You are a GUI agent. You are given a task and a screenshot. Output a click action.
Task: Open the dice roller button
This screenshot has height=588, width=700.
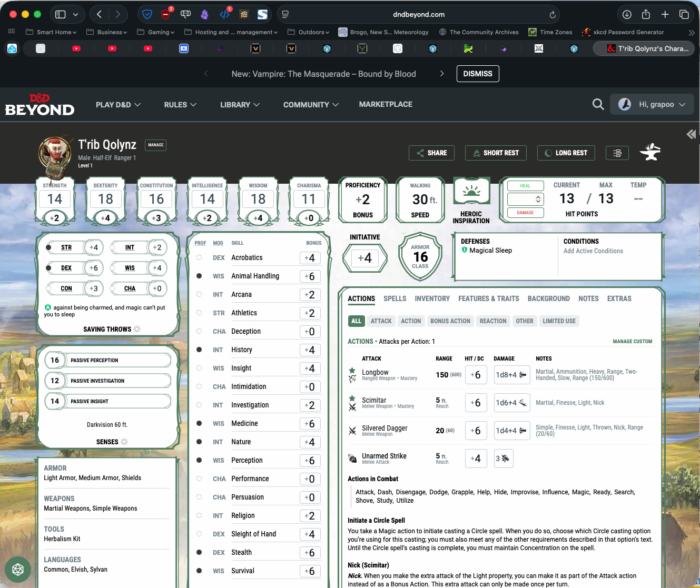18,570
